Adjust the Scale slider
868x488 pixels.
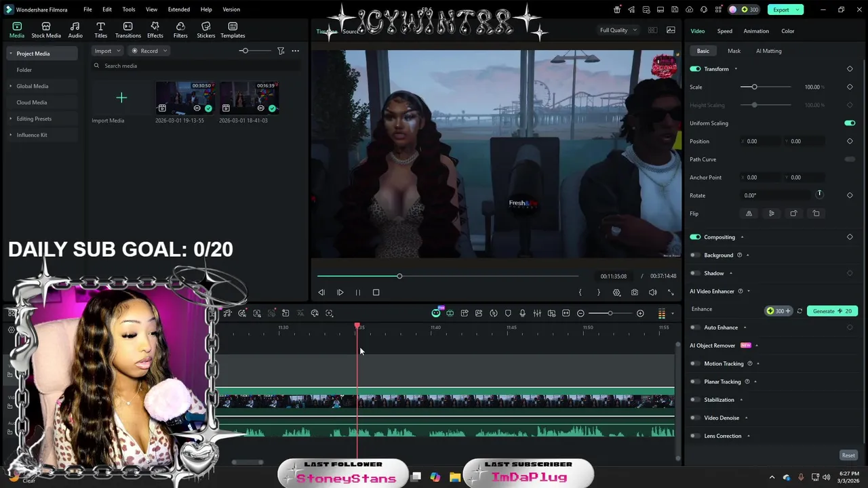[x=766, y=87]
